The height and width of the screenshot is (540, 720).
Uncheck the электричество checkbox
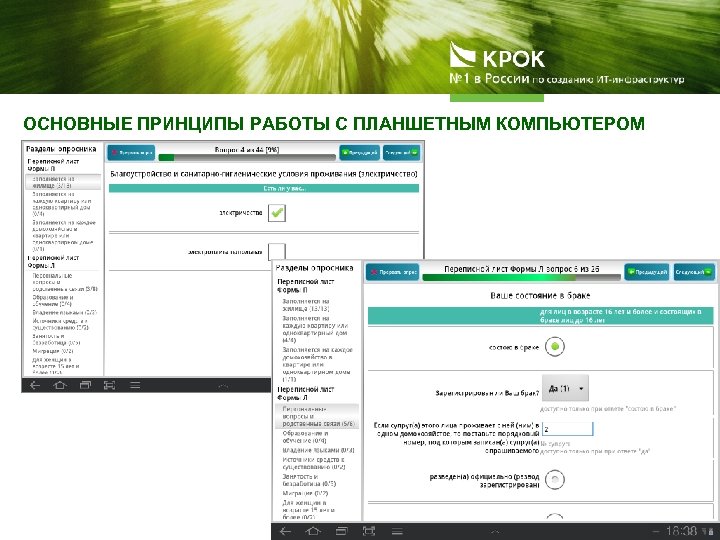click(277, 213)
